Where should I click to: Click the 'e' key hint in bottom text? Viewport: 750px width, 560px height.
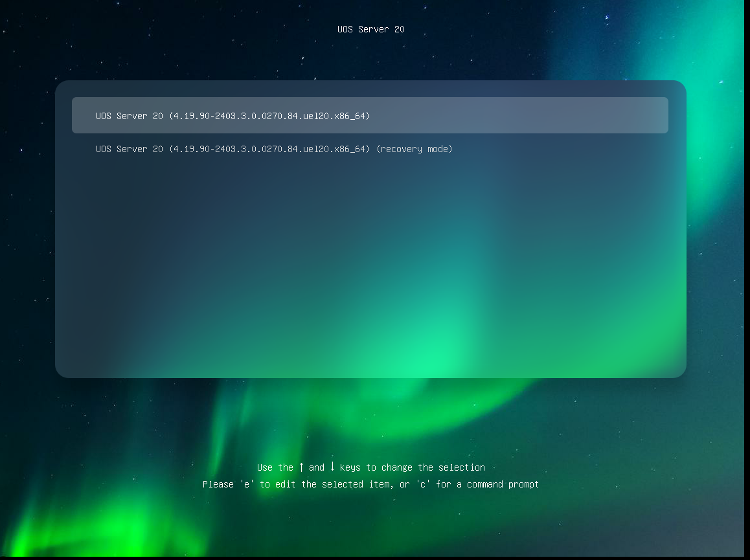tap(247, 484)
